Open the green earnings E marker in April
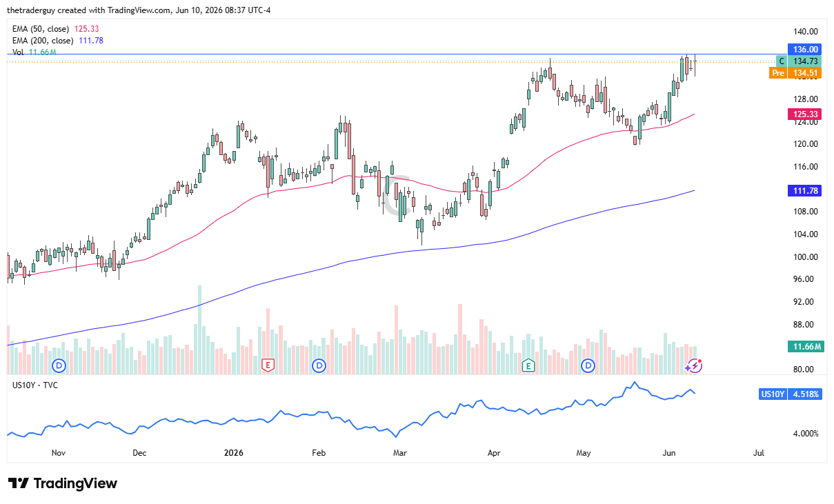 tap(528, 365)
